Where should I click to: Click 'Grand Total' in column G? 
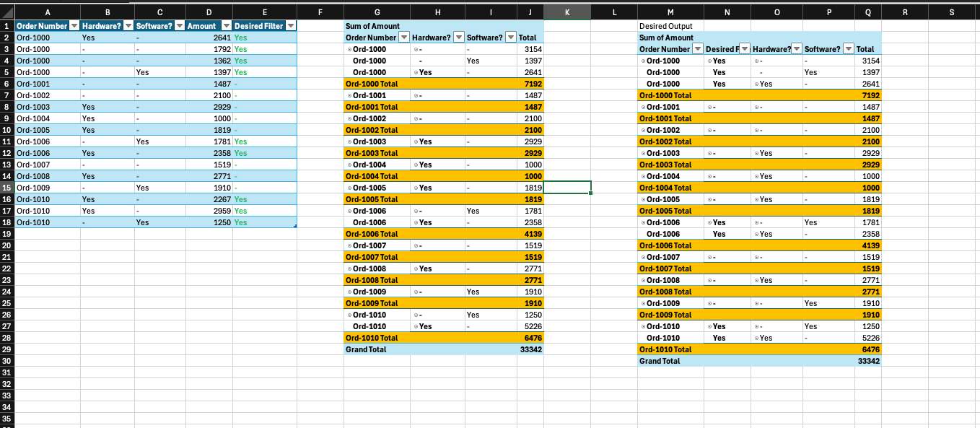tap(366, 349)
